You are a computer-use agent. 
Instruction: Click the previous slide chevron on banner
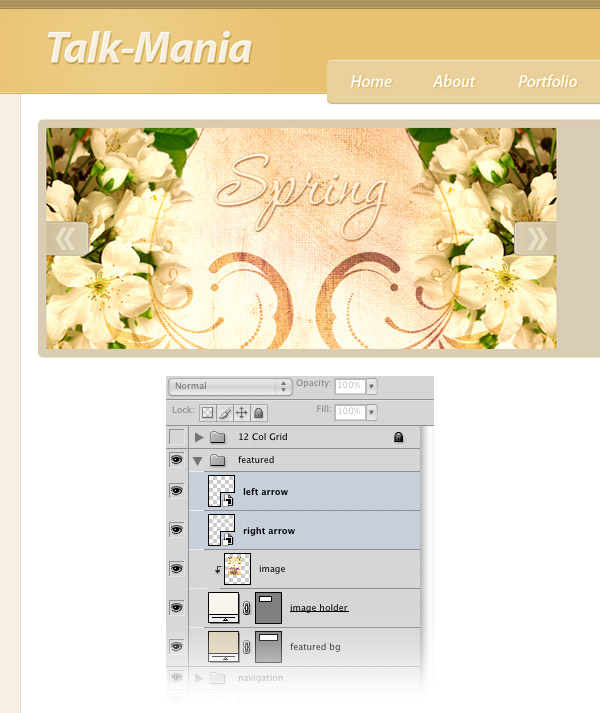pos(66,239)
